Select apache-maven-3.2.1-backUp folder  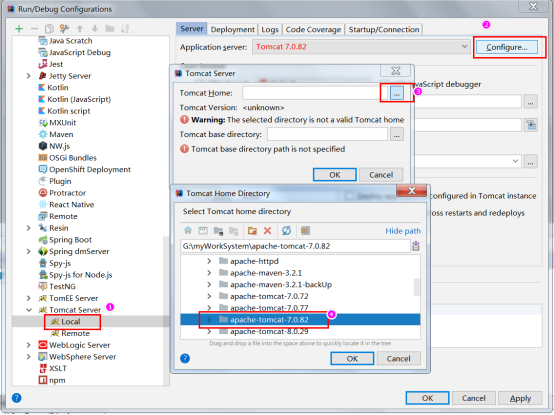pyautogui.click(x=281, y=285)
